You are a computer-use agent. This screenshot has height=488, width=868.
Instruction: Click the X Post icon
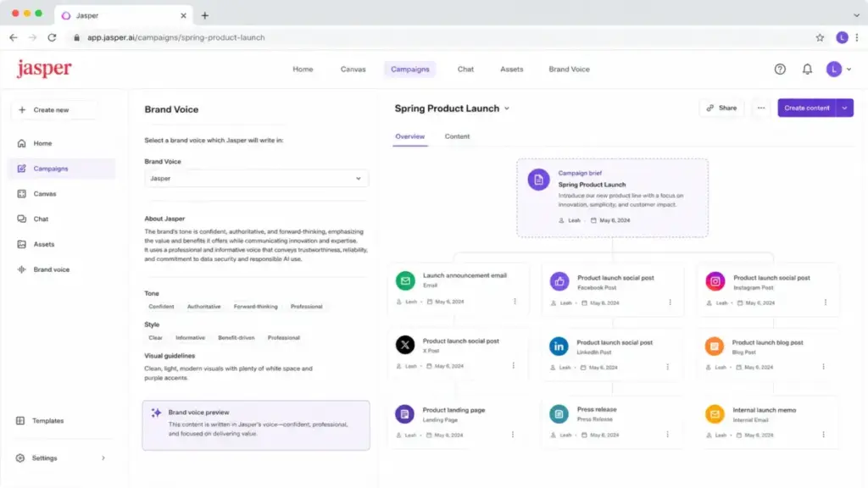(405, 345)
